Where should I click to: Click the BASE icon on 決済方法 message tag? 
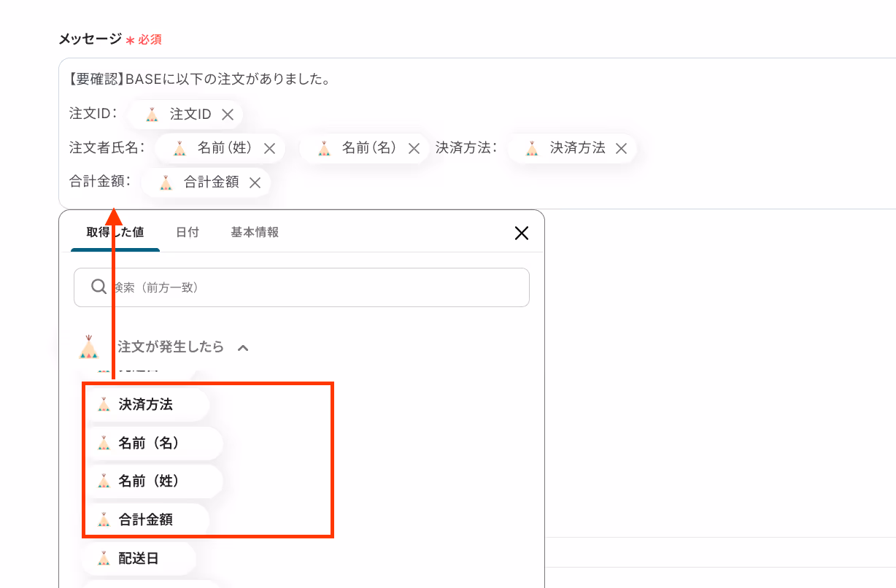point(532,148)
